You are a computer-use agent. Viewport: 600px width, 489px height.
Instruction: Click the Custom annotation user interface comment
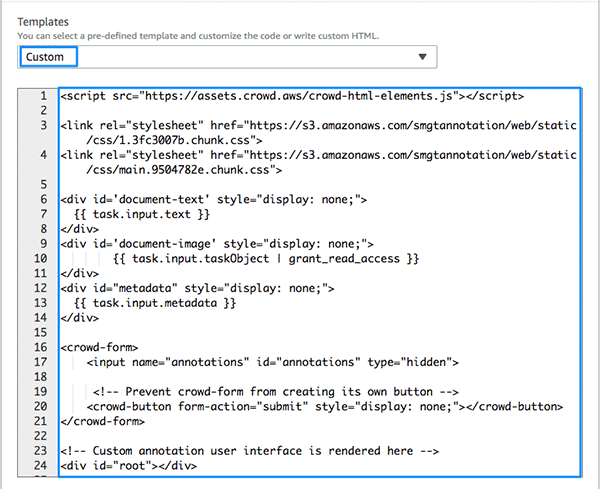[x=249, y=451]
